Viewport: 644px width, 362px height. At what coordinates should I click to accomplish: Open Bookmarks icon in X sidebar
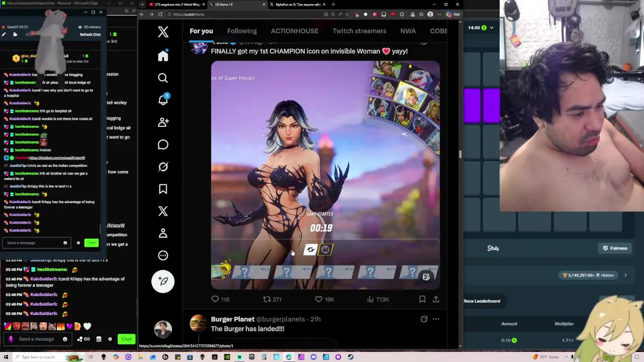(x=163, y=189)
